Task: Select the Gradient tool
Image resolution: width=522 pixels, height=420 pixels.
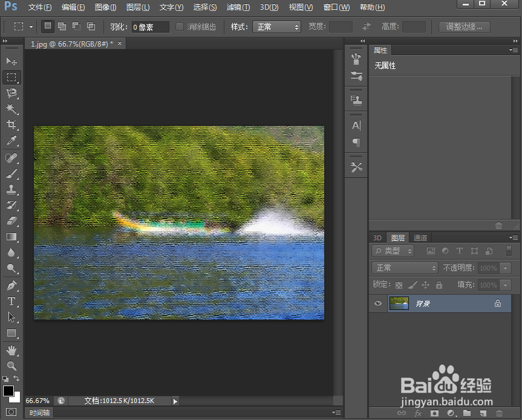Action: [11, 237]
